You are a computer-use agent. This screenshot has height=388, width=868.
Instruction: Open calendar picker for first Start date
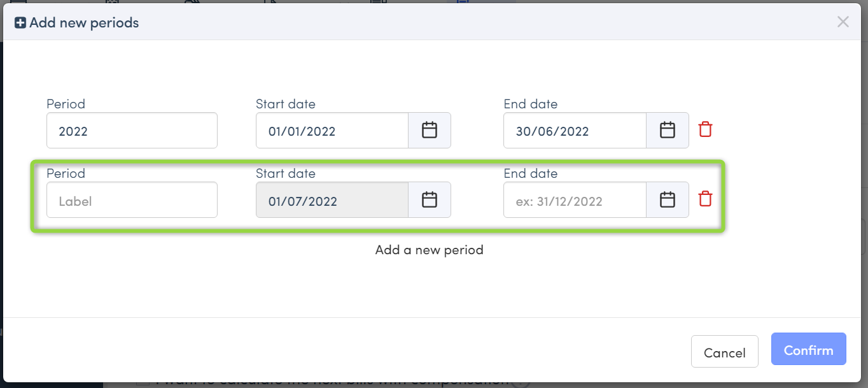coord(430,131)
